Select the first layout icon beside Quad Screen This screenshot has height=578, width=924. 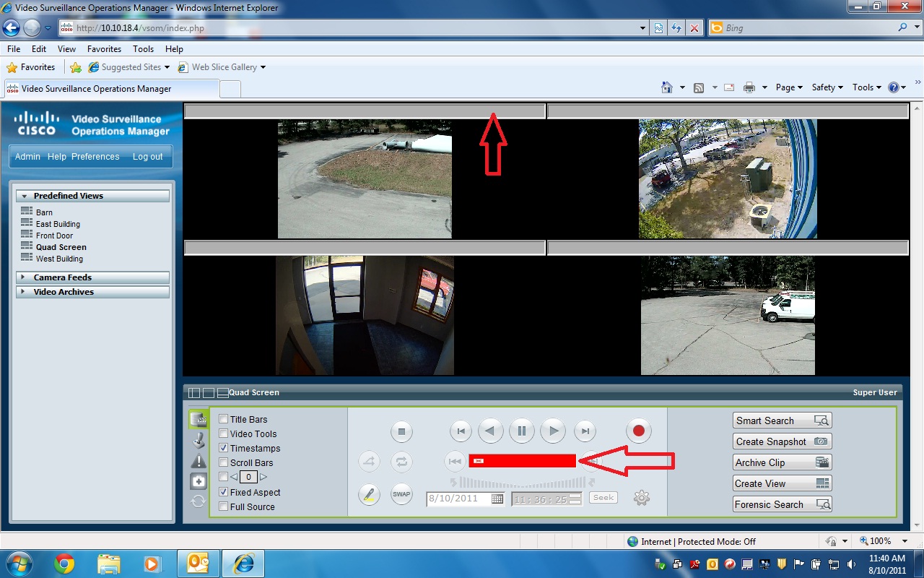pos(194,393)
